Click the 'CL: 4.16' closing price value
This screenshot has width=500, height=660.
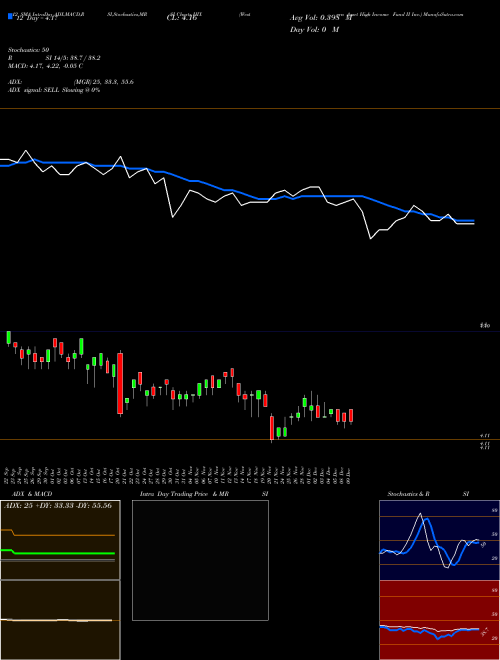click(x=182, y=18)
